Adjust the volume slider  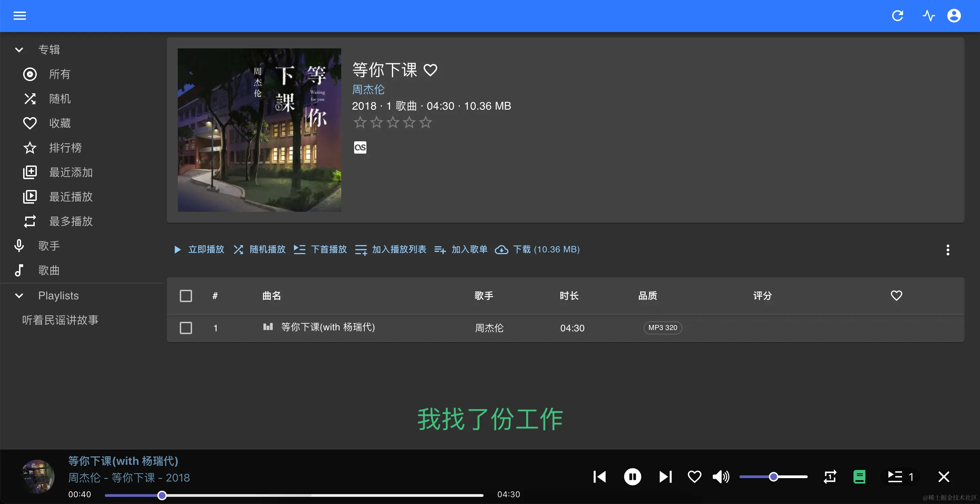click(773, 477)
